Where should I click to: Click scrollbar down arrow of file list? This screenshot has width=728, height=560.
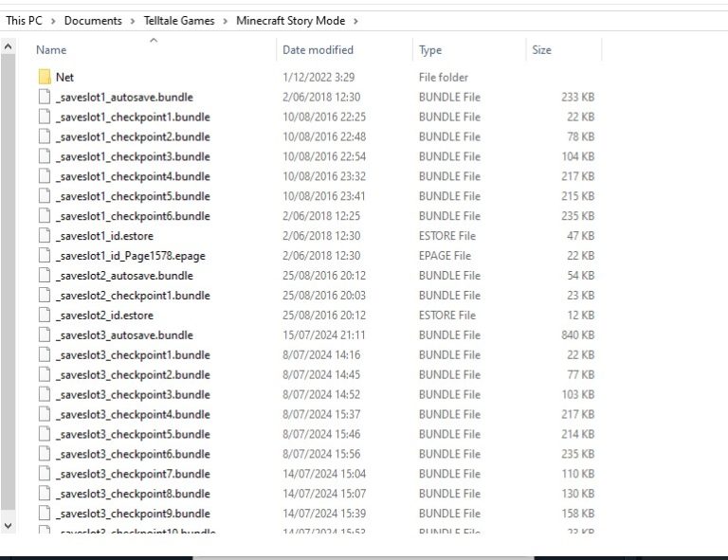(x=8, y=526)
